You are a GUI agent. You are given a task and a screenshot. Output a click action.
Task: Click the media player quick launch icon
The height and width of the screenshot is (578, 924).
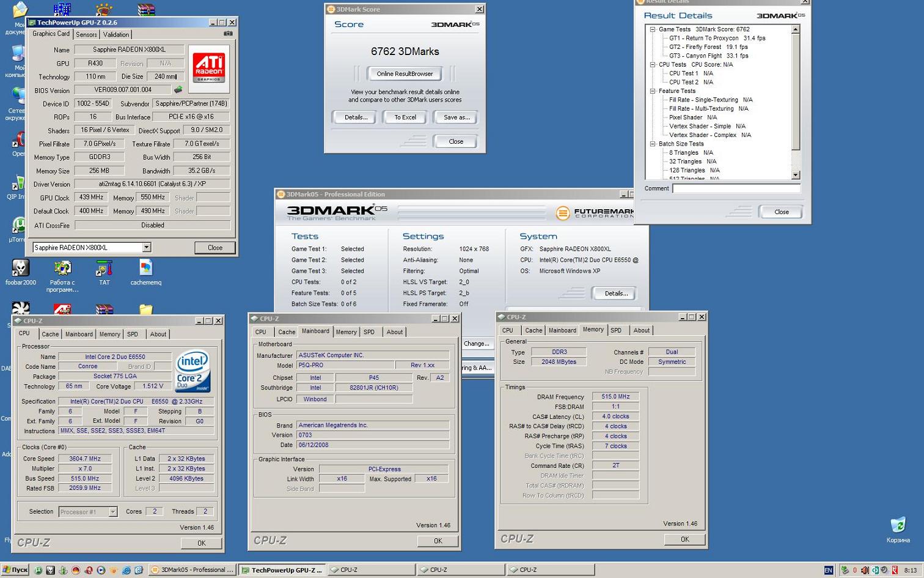tap(101, 570)
